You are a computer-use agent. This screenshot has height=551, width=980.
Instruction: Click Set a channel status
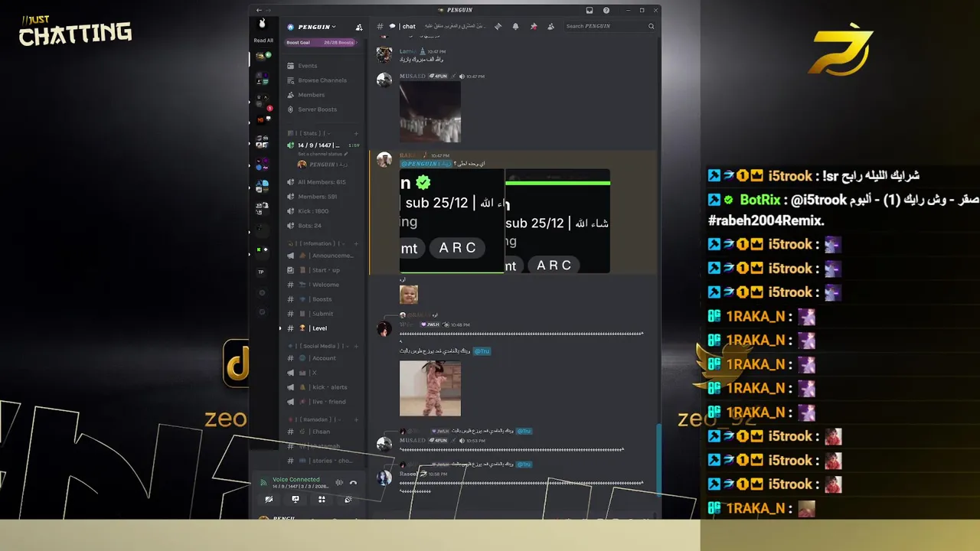point(322,154)
